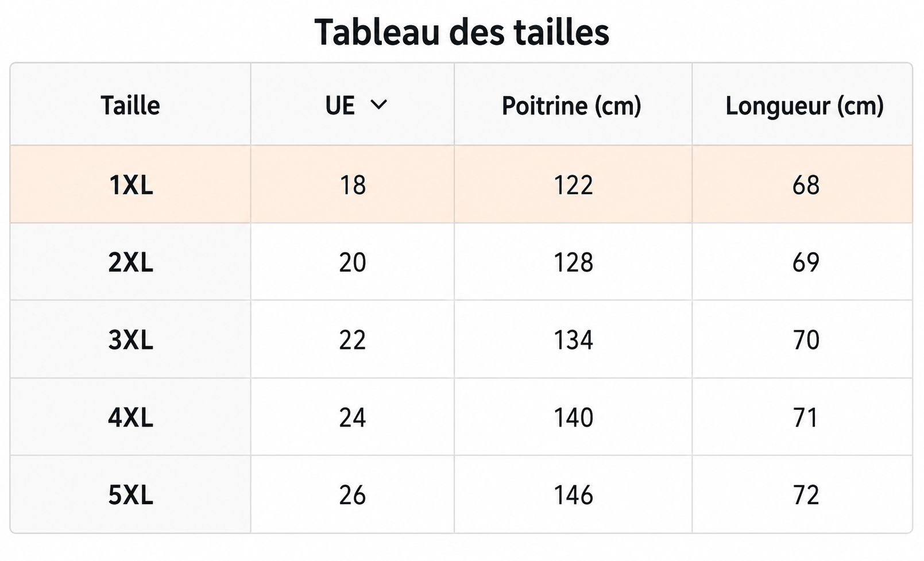The height and width of the screenshot is (561, 924).
Task: Choose the 4XL size label
Action: point(131,417)
